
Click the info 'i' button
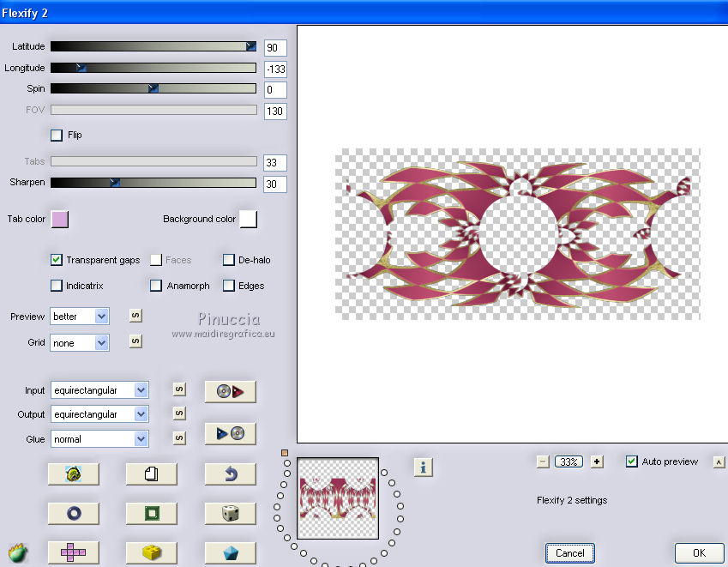tap(423, 467)
